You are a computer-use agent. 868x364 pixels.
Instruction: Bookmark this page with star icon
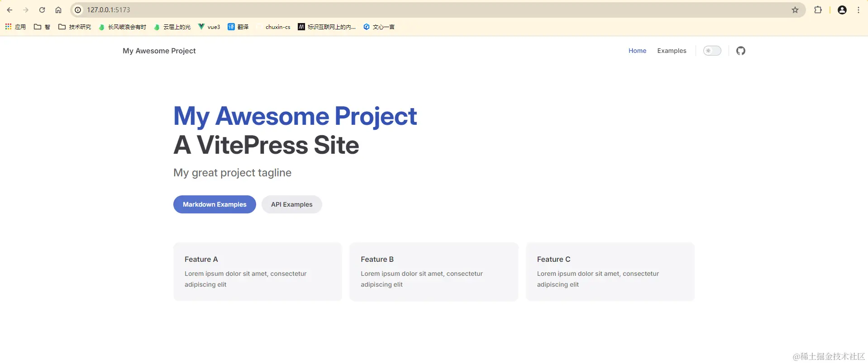click(795, 10)
